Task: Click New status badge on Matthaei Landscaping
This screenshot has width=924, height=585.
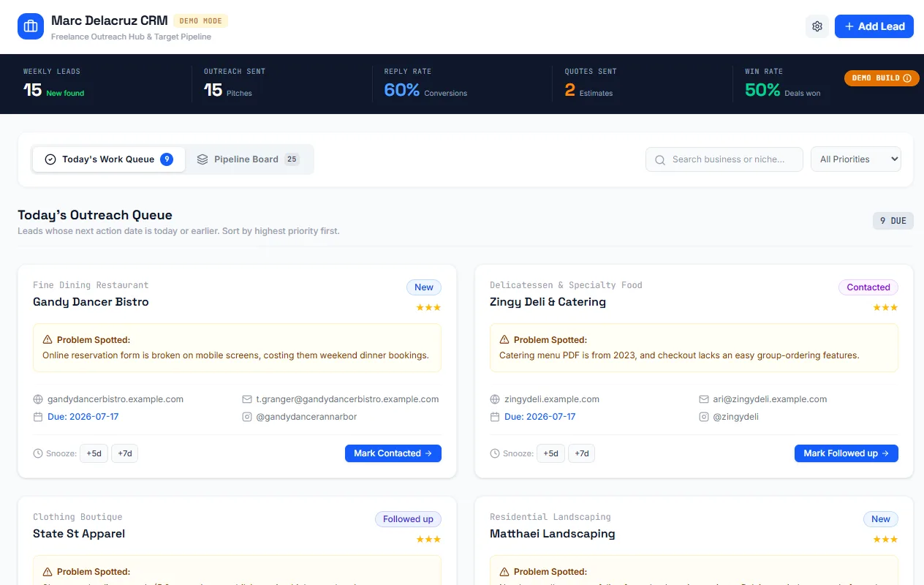Action: (881, 519)
